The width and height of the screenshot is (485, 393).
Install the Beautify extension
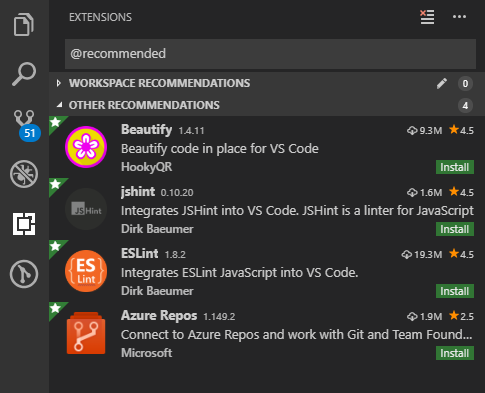tap(455, 167)
